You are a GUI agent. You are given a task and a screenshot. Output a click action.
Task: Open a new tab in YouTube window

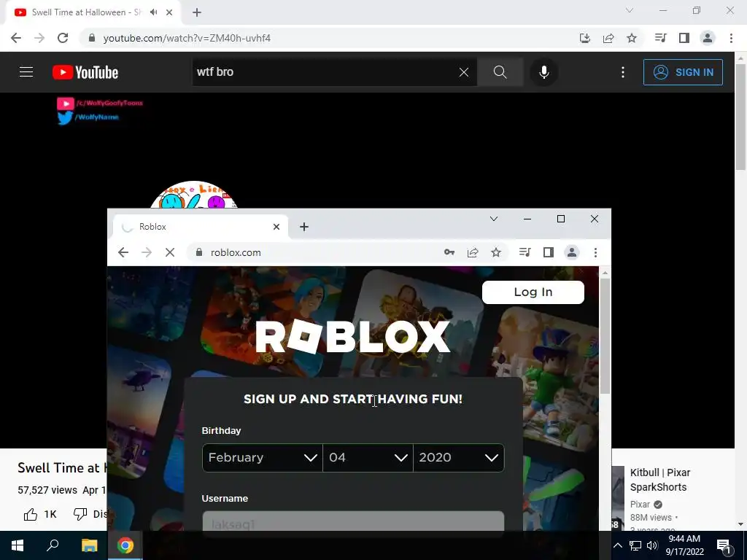(197, 12)
